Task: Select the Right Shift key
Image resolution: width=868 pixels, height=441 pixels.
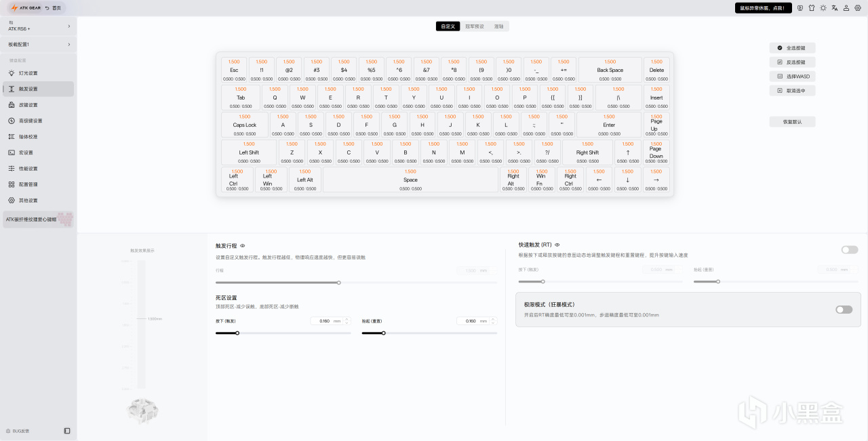Action: [x=587, y=152]
